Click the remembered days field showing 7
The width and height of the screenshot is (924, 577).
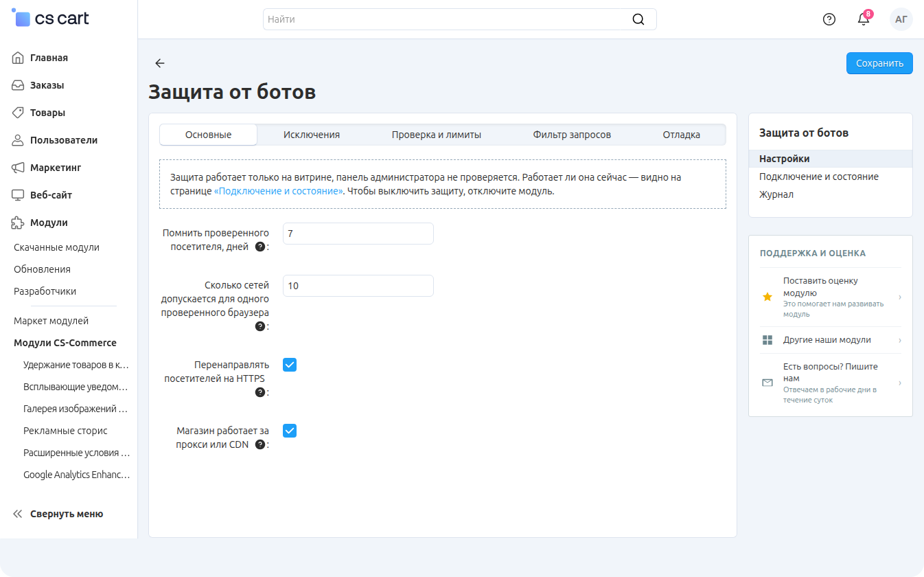tap(358, 234)
